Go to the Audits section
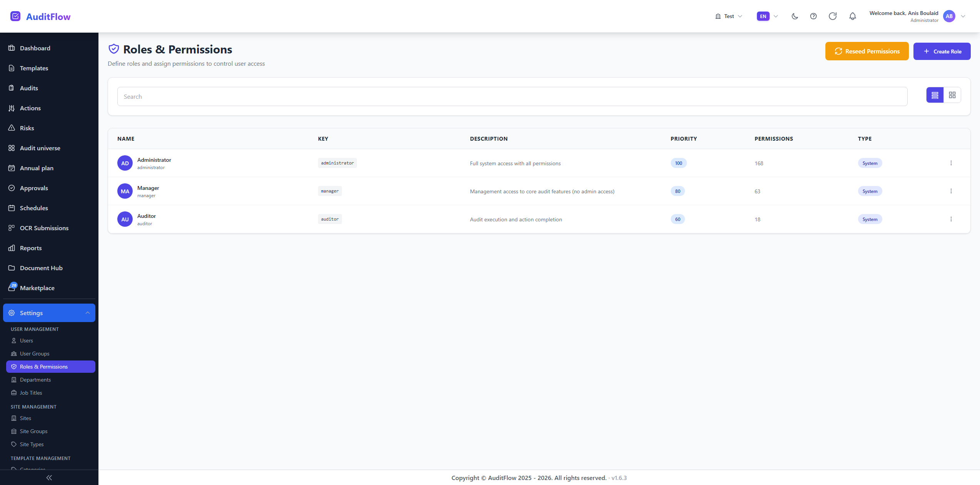The width and height of the screenshot is (980, 485). coord(49,88)
